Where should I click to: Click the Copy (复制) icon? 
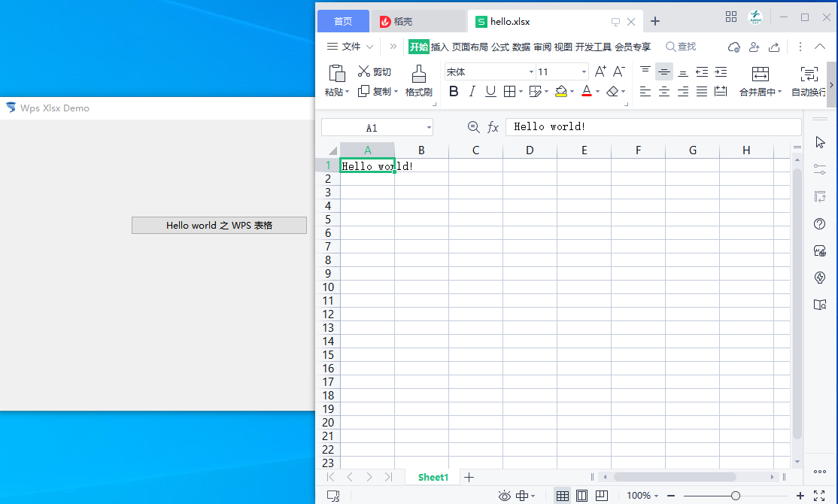pyautogui.click(x=363, y=91)
